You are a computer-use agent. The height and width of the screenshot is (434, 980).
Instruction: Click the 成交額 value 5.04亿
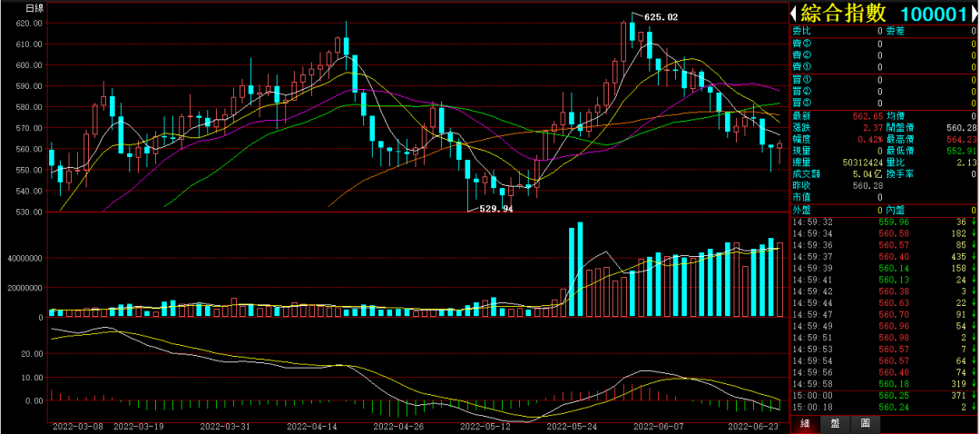869,174
